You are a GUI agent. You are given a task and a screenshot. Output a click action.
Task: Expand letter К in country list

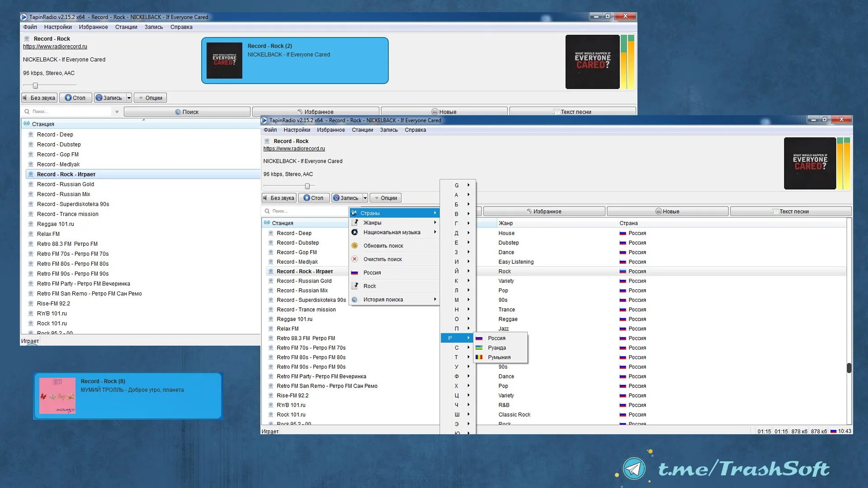[x=458, y=281]
